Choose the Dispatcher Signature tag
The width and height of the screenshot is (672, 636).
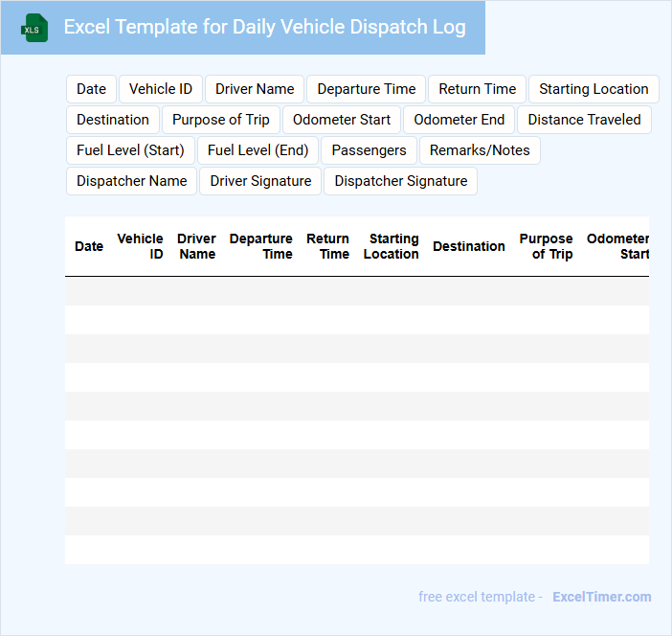point(400,181)
